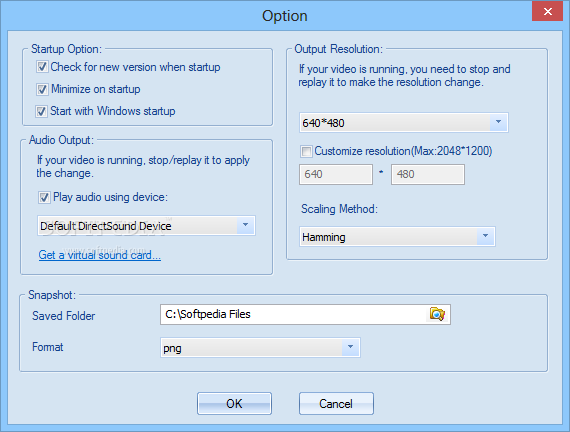Disable Start with Windows startup
The height and width of the screenshot is (432, 570).
[x=41, y=111]
